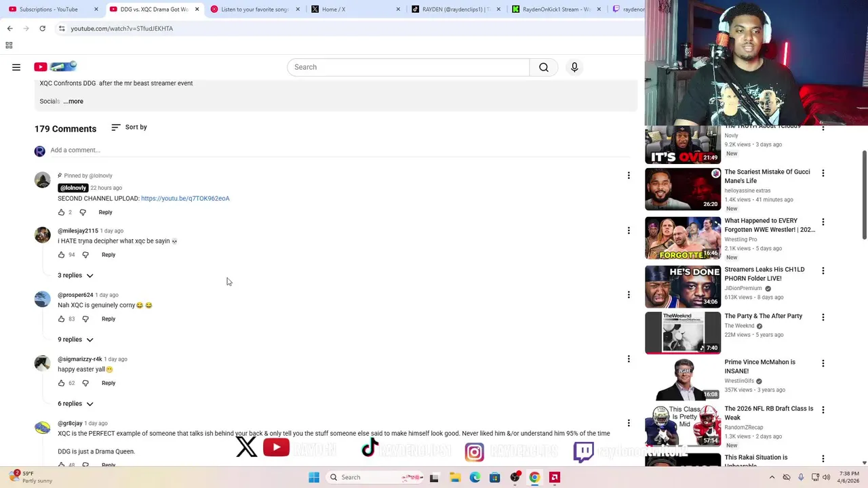Show hidden system tray icons chevron
Screen dimensions: 868x488
[x=772, y=477]
